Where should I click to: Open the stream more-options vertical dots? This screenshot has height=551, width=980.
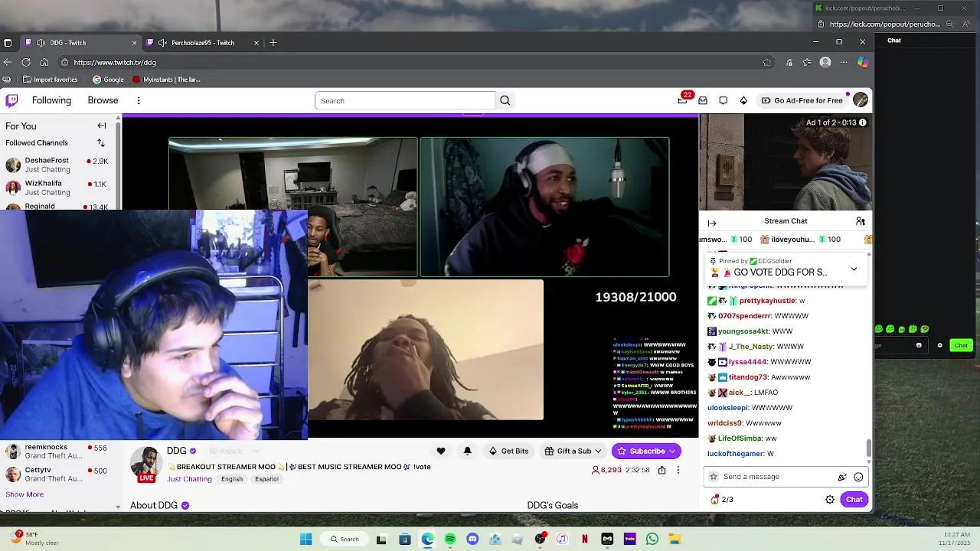point(678,470)
